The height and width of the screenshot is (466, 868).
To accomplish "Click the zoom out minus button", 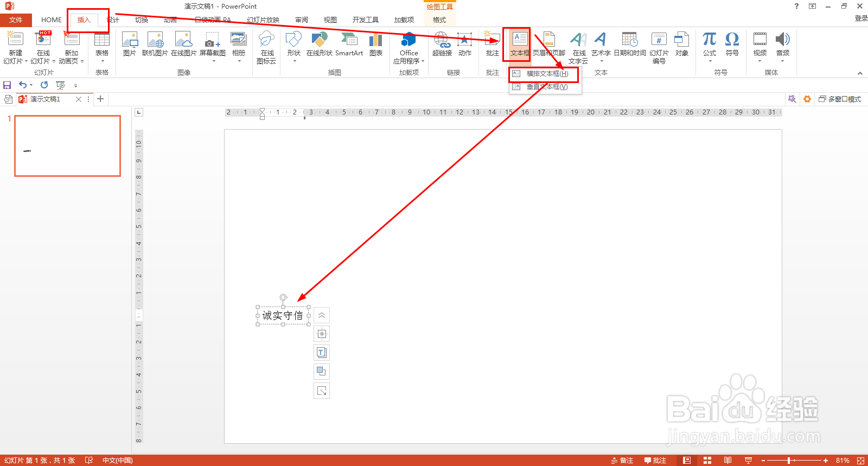I will click(x=763, y=461).
